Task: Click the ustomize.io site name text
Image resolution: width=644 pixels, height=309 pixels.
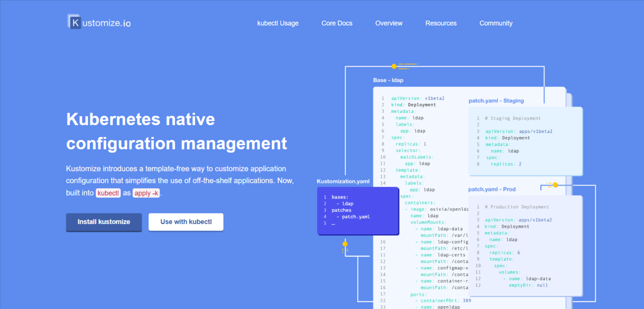Action: pos(106,23)
